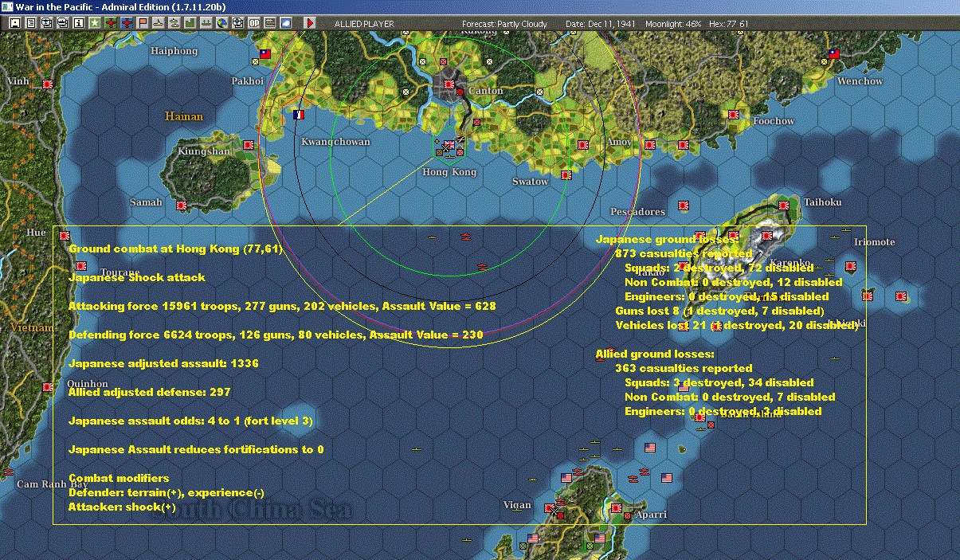Click the Chinese flag near Wenchow
The image size is (960, 560).
coord(834,54)
